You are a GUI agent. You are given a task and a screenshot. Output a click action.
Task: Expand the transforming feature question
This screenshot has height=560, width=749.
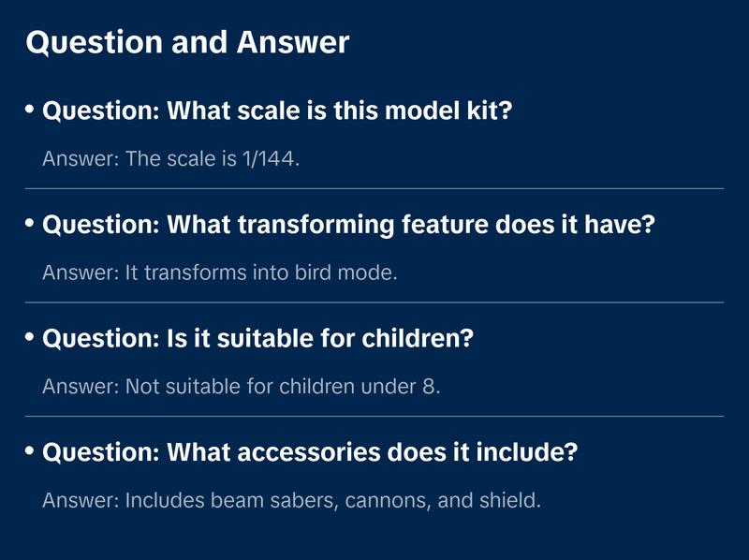tap(348, 225)
